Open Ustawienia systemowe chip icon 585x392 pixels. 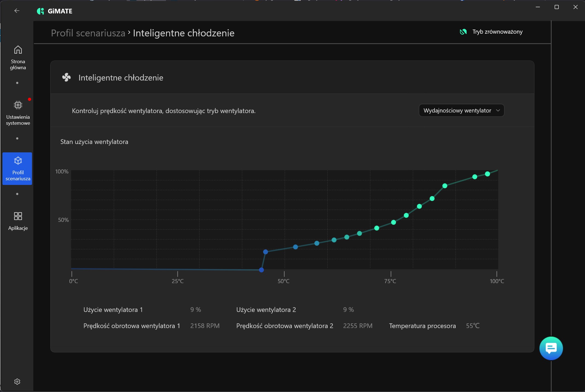coord(18,105)
